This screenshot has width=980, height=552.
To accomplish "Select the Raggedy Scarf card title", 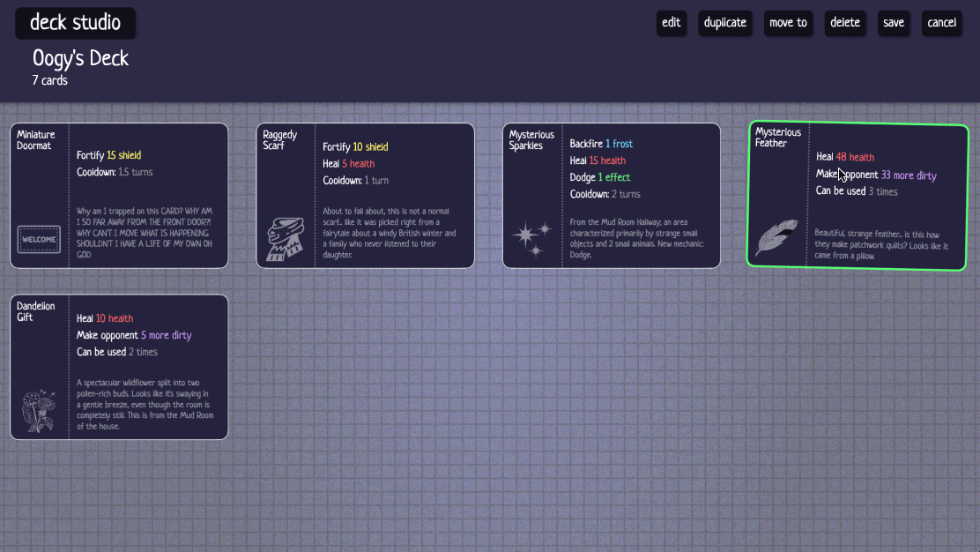I will [280, 140].
